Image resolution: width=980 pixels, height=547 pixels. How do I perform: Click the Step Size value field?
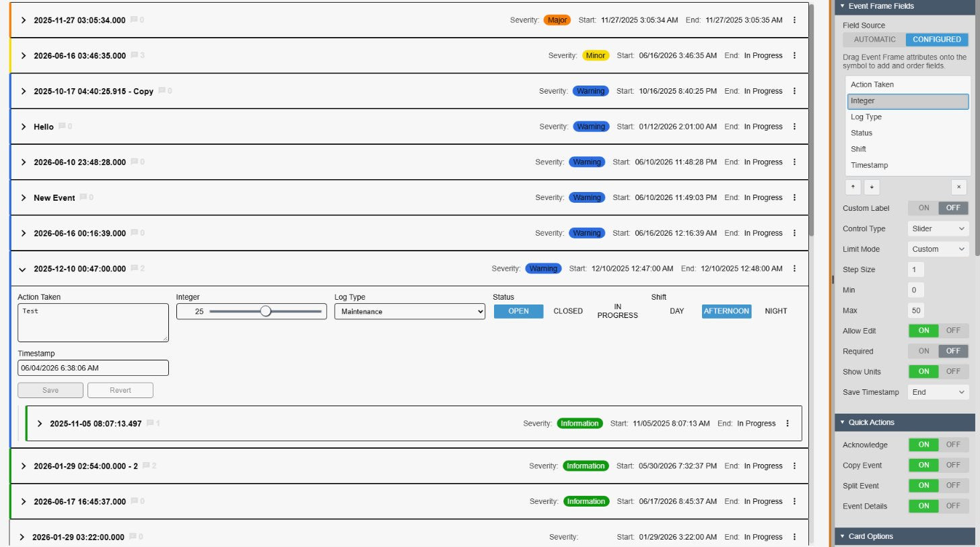[915, 269]
